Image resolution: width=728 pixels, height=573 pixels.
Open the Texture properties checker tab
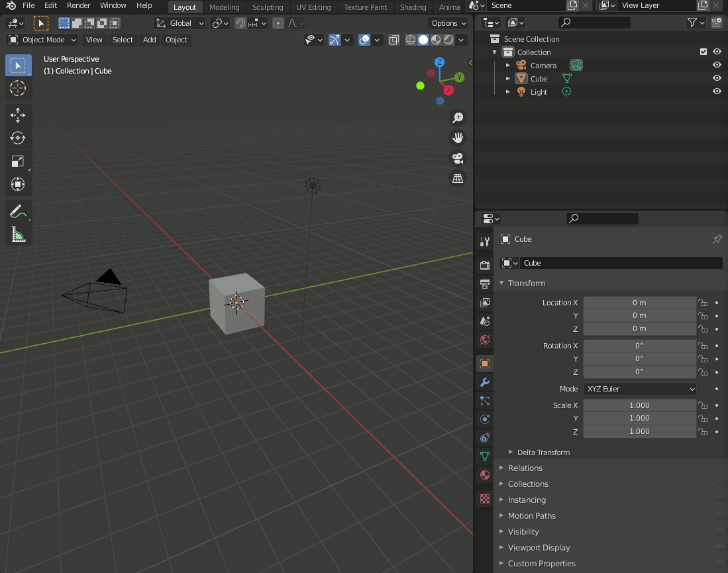click(485, 499)
